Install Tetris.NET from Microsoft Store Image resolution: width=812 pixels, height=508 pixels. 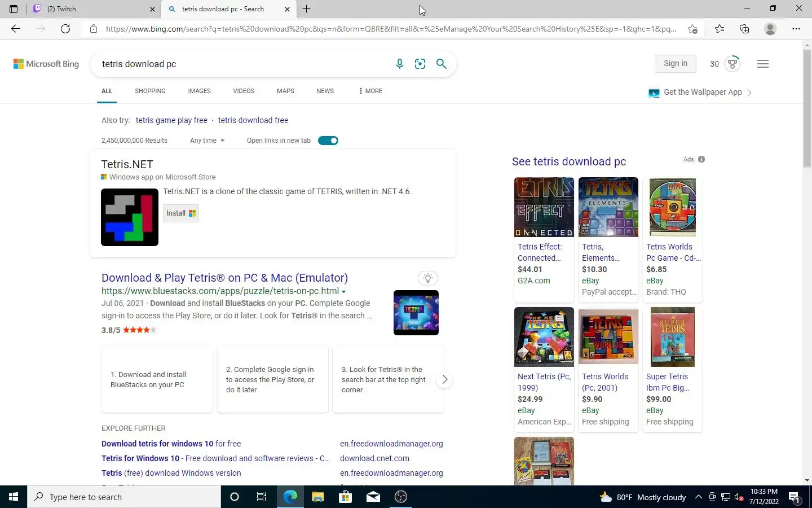pyautogui.click(x=181, y=213)
